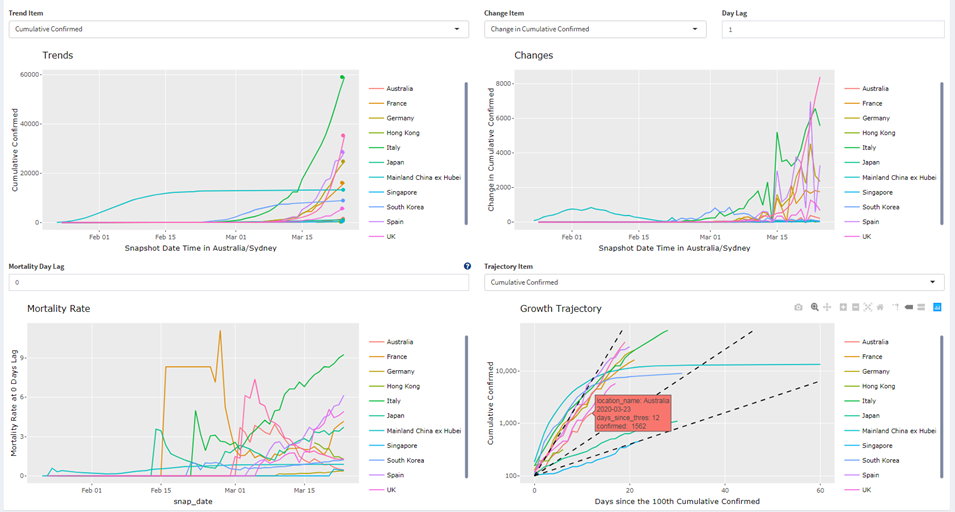This screenshot has width=955, height=512.
Task: Open the Trend Item dropdown
Action: pos(238,29)
